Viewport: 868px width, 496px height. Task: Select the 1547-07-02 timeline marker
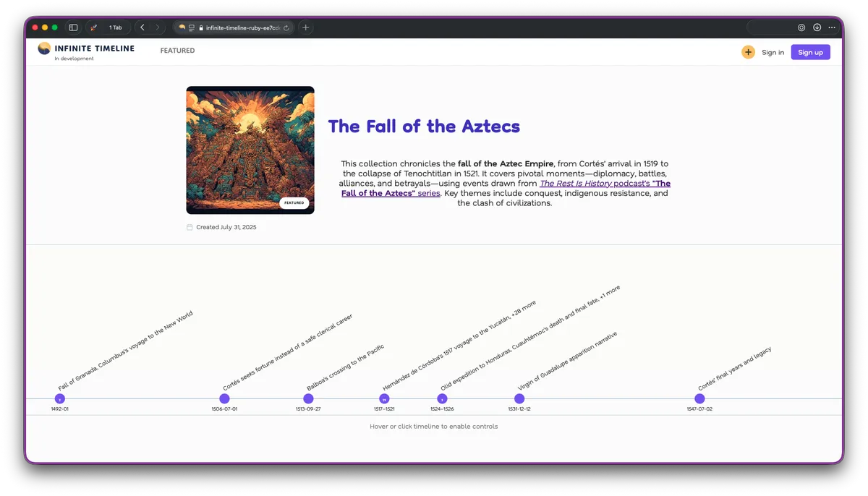coord(699,399)
